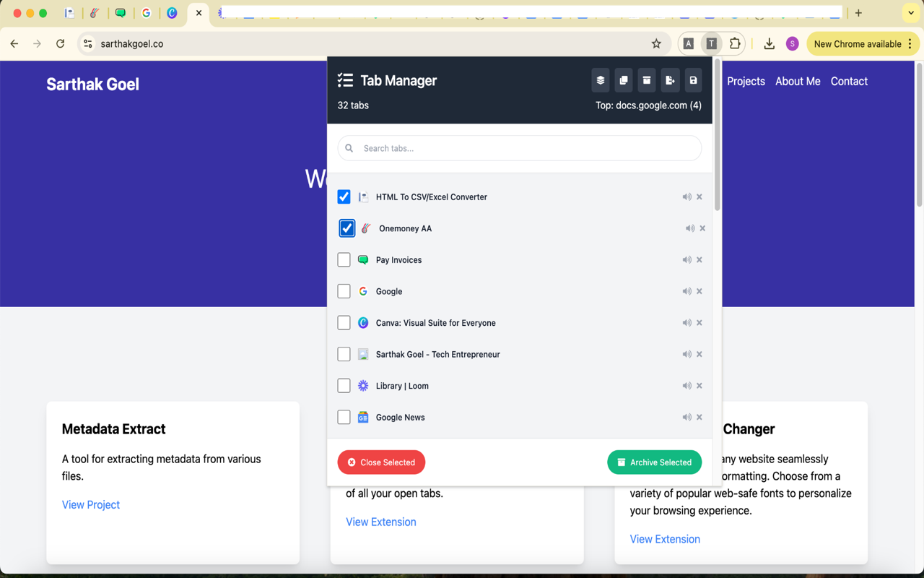Switch to the green Pay Invoices browser tab
Screen dimensions: 924x578
121,13
